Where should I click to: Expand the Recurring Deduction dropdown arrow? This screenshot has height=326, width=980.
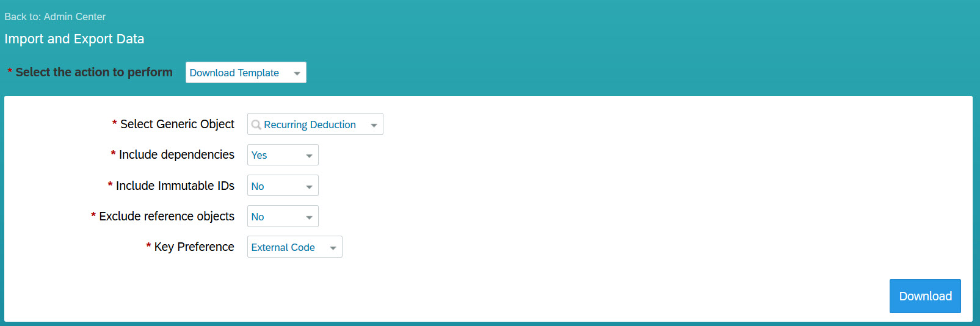(x=374, y=125)
